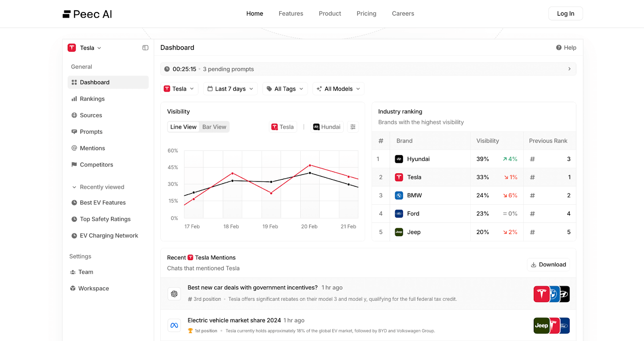Click the Log In button
The image size is (644, 341).
pyautogui.click(x=566, y=14)
